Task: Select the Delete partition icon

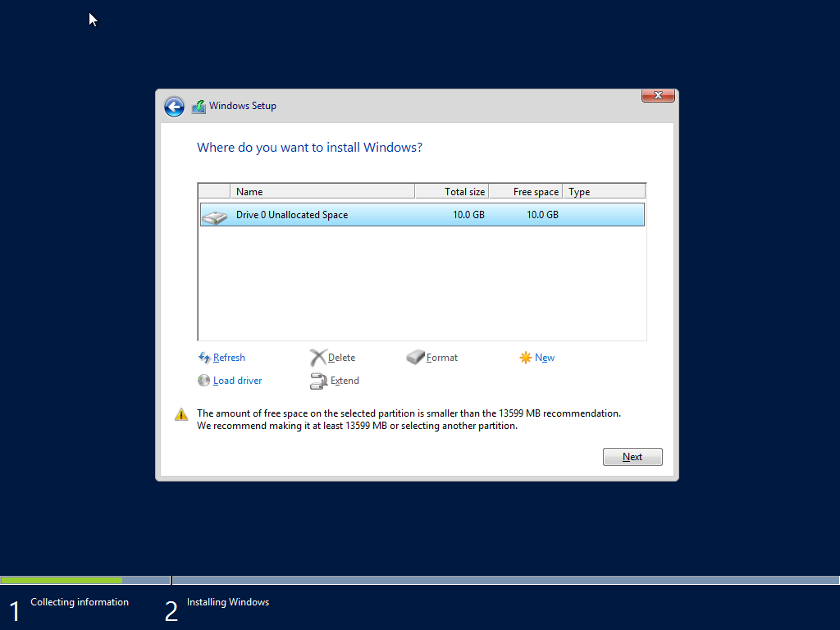Action: pos(318,358)
